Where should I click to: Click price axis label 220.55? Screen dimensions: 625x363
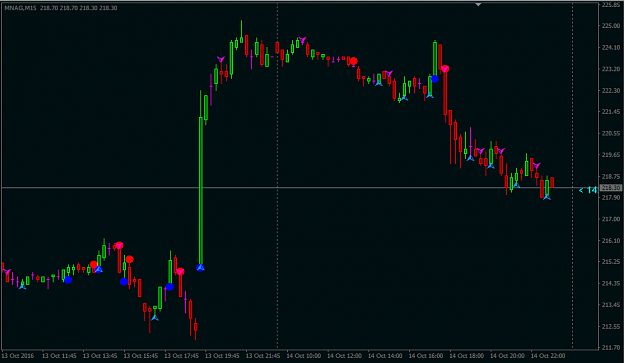[611, 133]
